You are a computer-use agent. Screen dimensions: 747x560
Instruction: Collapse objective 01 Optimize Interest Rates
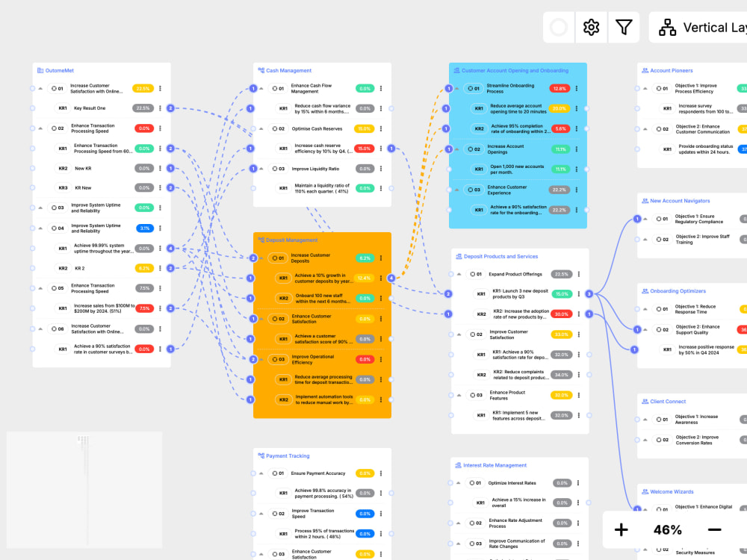pos(459,483)
